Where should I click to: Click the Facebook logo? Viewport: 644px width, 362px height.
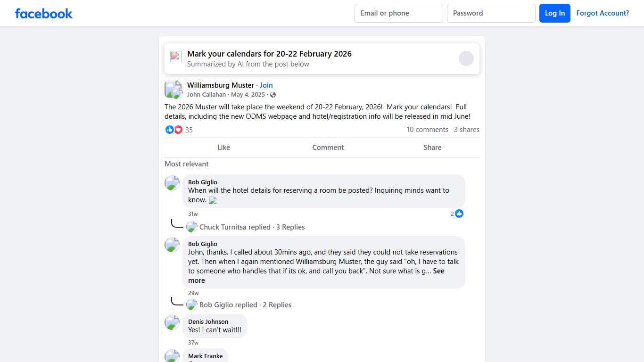44,13
